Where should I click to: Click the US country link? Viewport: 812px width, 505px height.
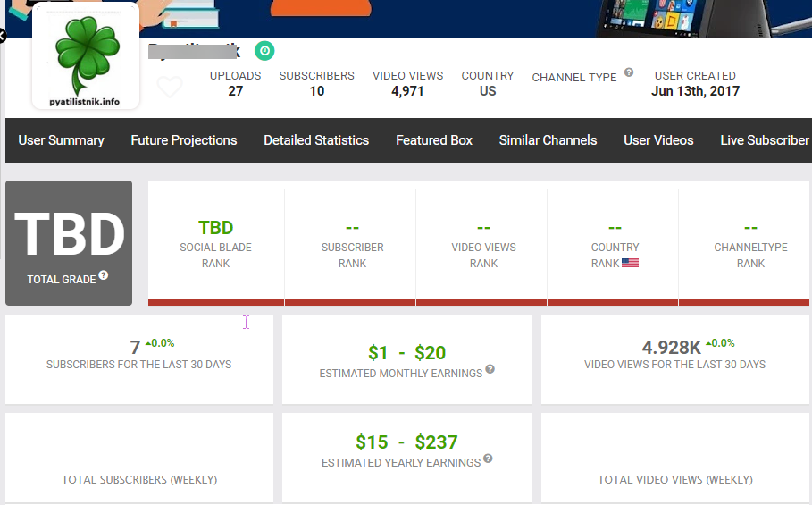tap(488, 91)
